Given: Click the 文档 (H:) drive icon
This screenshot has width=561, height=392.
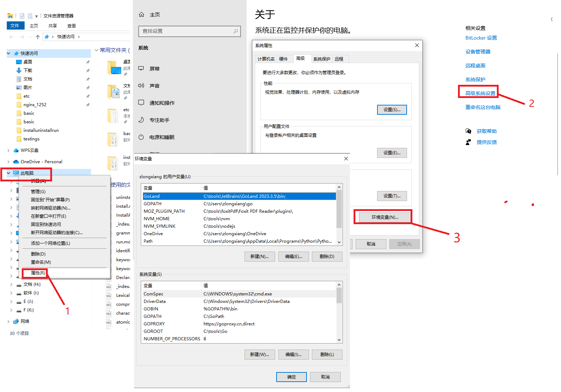Looking at the screenshot, I should 19,285.
